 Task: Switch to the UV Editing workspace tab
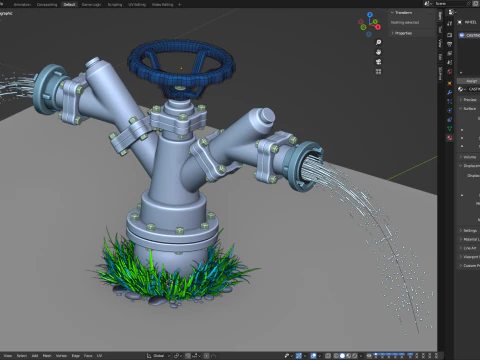point(137,4)
